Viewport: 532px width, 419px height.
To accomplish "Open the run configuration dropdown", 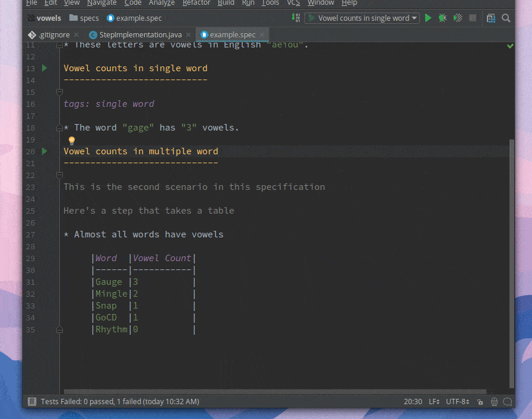I will coord(363,18).
